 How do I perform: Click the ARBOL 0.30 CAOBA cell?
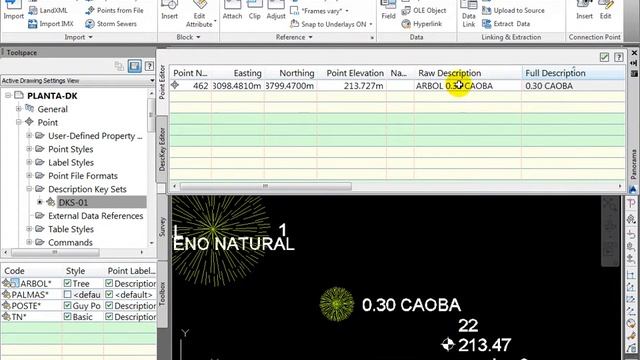tap(468, 86)
